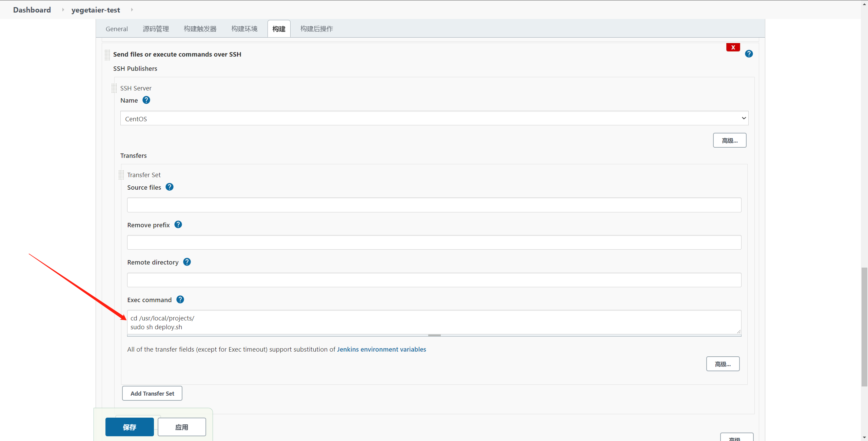
Task: Click help icon for SSH build step
Action: (x=749, y=54)
